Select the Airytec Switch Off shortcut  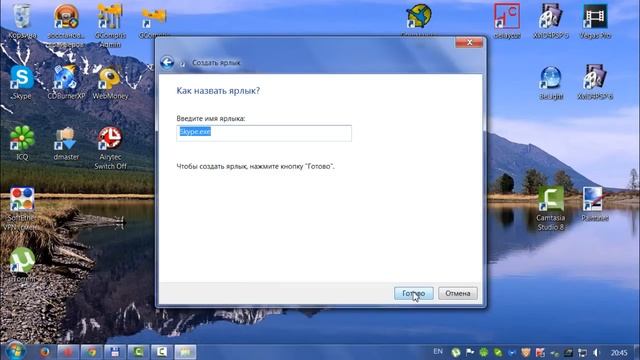110,148
